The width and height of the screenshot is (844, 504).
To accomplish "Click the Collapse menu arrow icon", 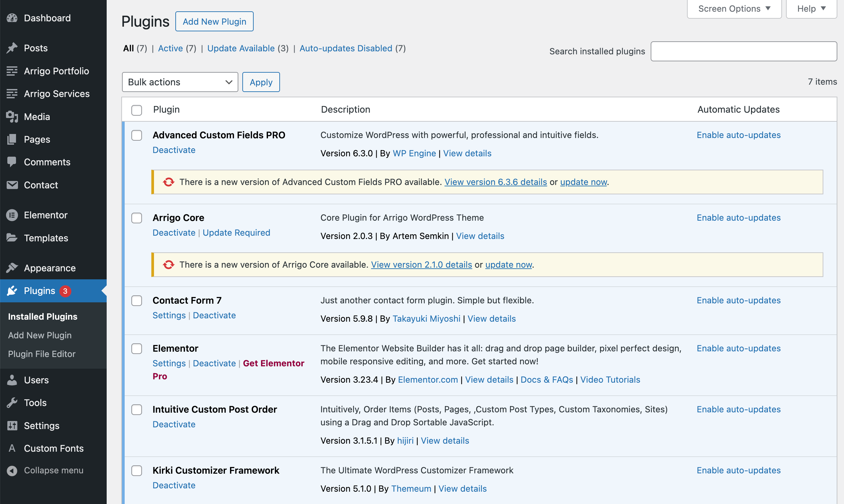I will coord(12,470).
